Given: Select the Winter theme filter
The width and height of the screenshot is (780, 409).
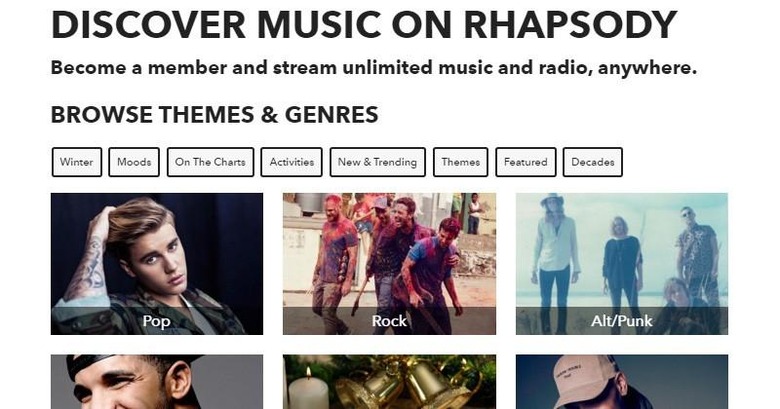Looking at the screenshot, I should [x=77, y=162].
